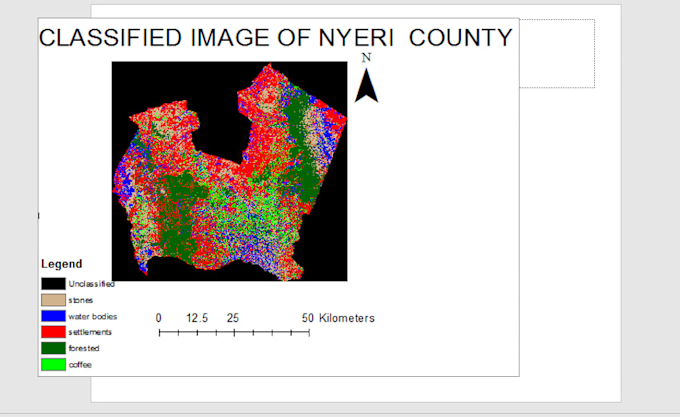The width and height of the screenshot is (680, 417).
Task: Click the 'Kilometers' scale bar unit label
Action: (x=347, y=318)
